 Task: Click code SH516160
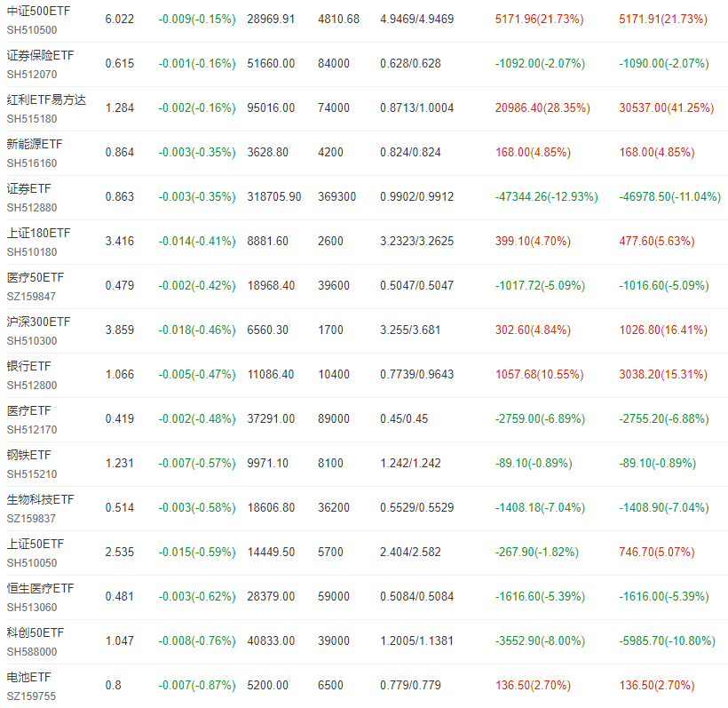tap(32, 163)
